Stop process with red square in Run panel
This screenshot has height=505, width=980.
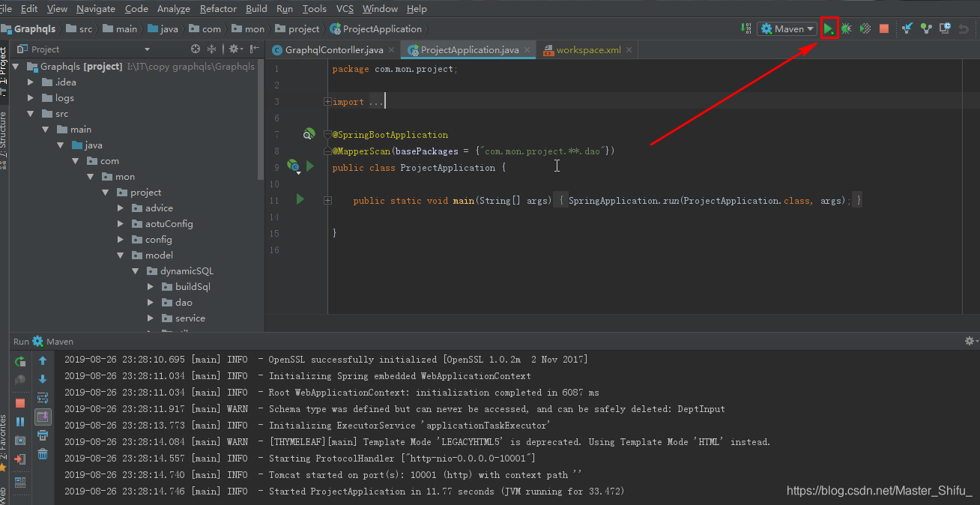[20, 403]
